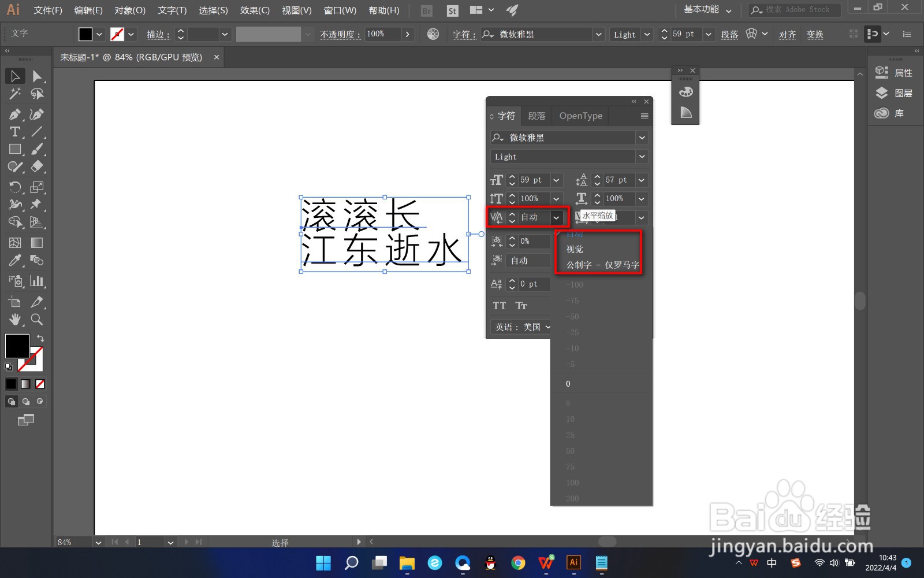Viewport: 924px width, 578px height.
Task: Toggle Small Caps Tr button
Action: (x=521, y=306)
